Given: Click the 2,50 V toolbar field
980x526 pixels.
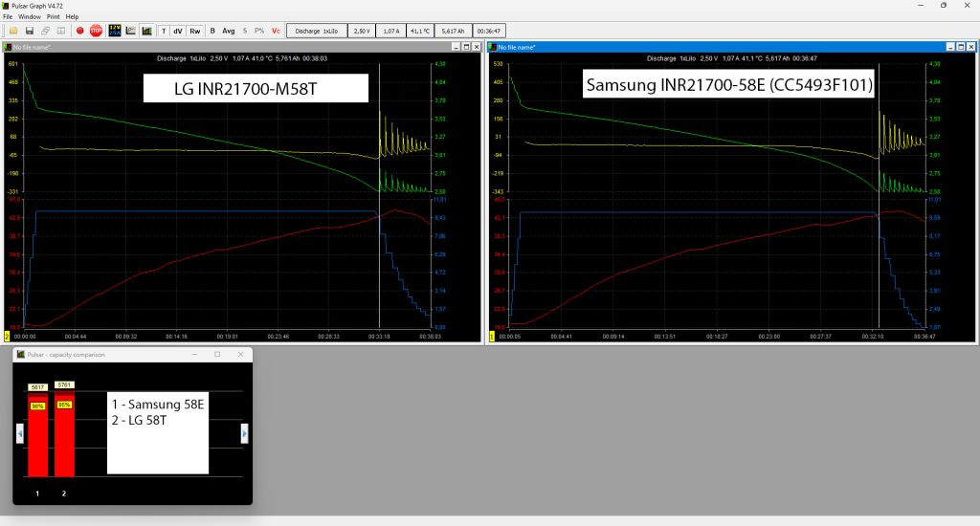Looking at the screenshot, I should coord(362,31).
